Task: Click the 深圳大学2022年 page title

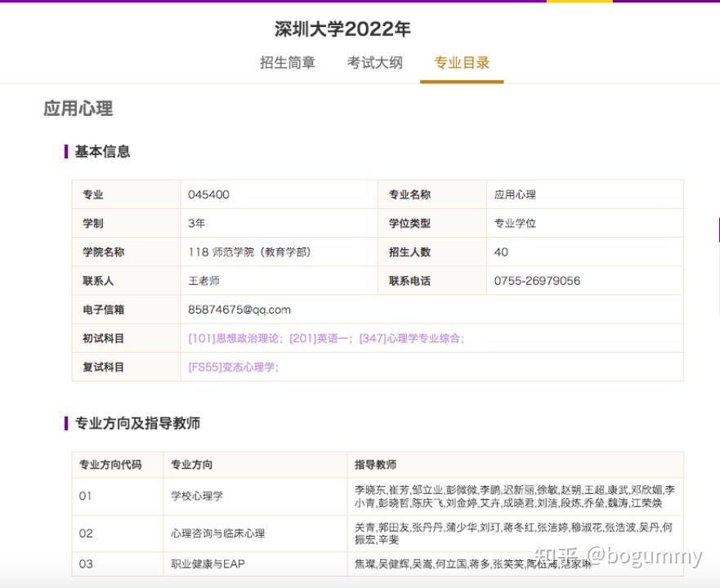Action: click(341, 28)
